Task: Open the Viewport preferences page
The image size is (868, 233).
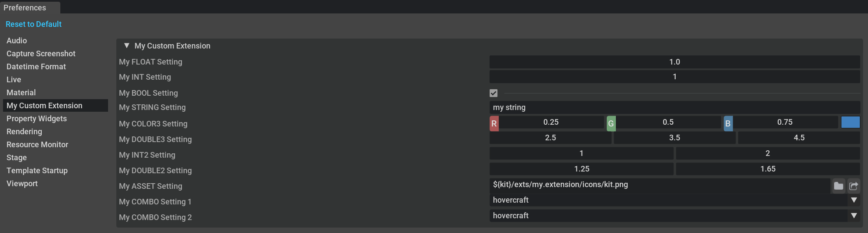Action: (x=22, y=184)
